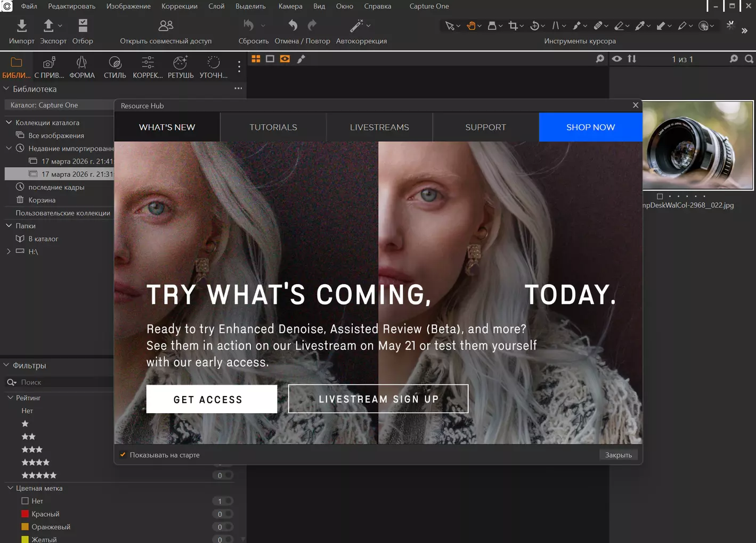756x543 pixels.
Task: Select the Eraser cursor tool
Action: [619, 26]
